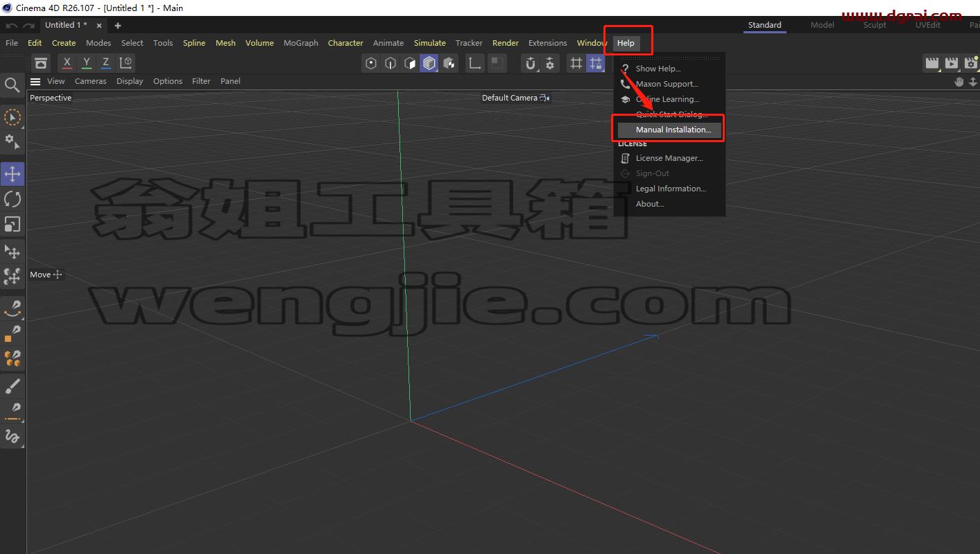Open the Edit menu
Viewport: 980px width, 554px height.
[35, 43]
